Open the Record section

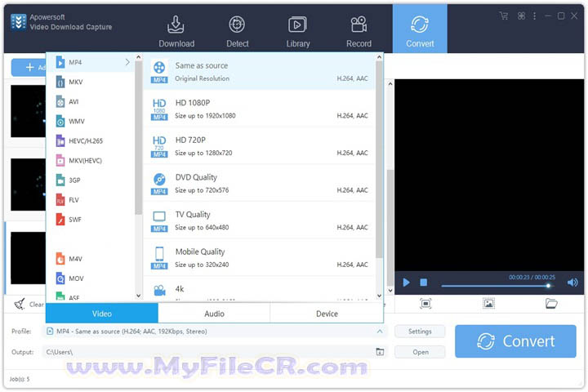coord(359,32)
